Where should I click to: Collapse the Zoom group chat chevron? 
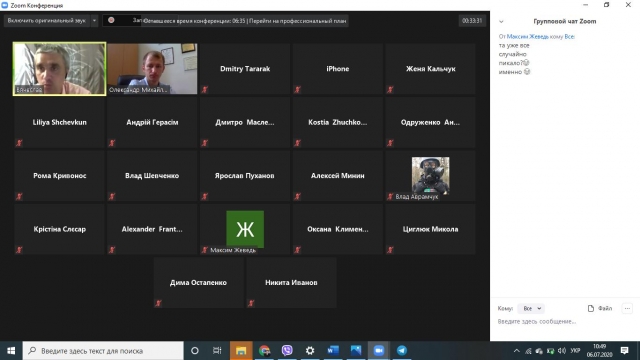click(501, 22)
